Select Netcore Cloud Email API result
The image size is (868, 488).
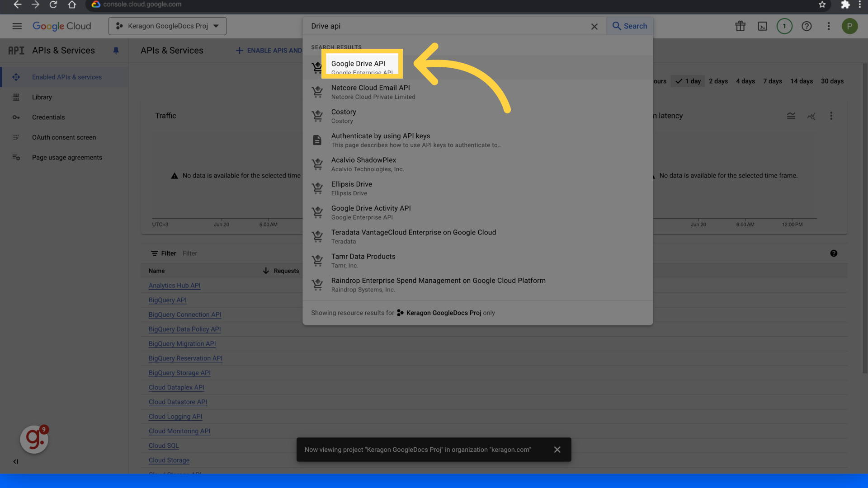click(477, 92)
